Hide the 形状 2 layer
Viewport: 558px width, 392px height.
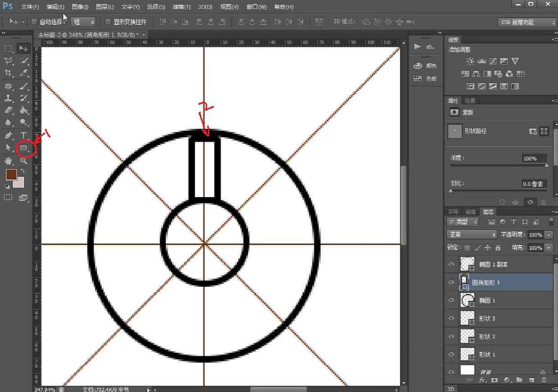[451, 336]
